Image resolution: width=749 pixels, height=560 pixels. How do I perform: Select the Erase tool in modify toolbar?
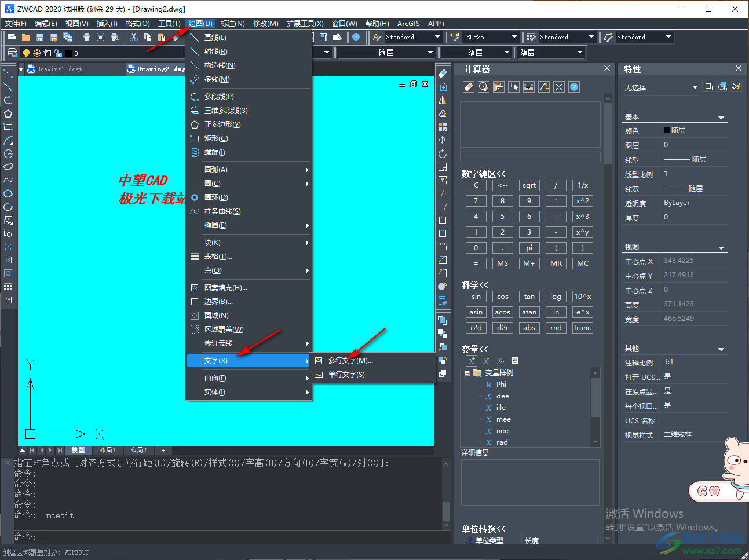point(443,74)
